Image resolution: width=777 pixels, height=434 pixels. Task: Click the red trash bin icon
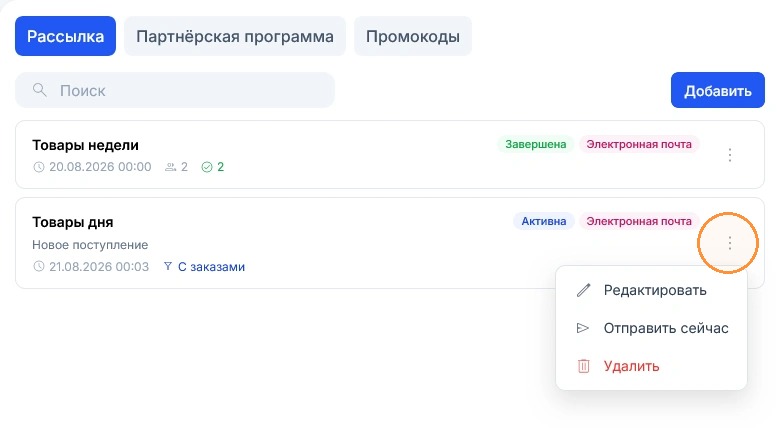point(584,366)
